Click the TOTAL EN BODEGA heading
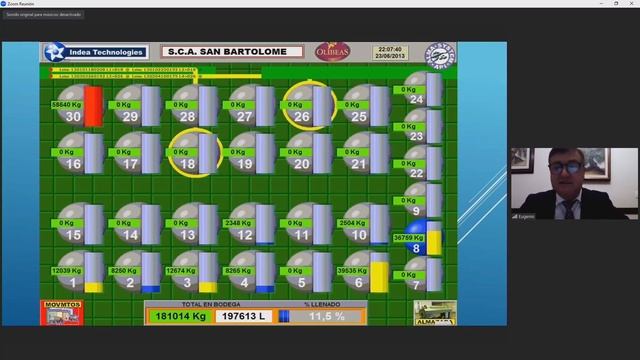This screenshot has width=640, height=360. click(211, 304)
